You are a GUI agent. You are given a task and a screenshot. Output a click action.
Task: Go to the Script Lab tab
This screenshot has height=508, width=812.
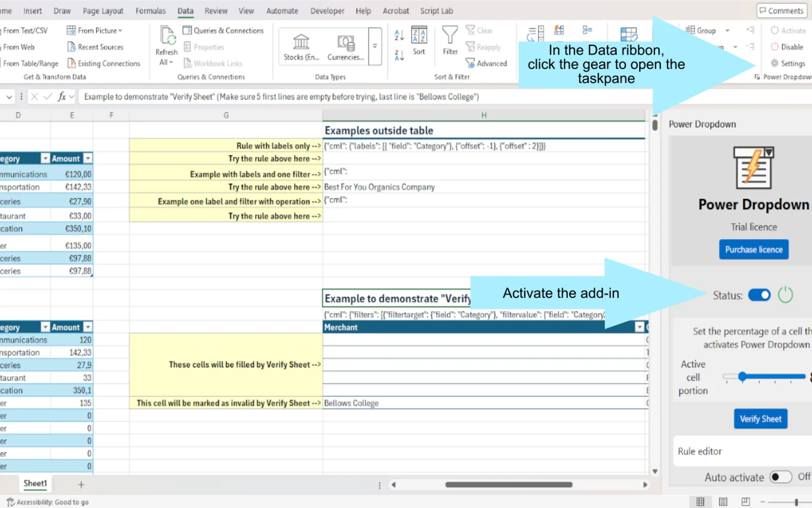tap(436, 11)
